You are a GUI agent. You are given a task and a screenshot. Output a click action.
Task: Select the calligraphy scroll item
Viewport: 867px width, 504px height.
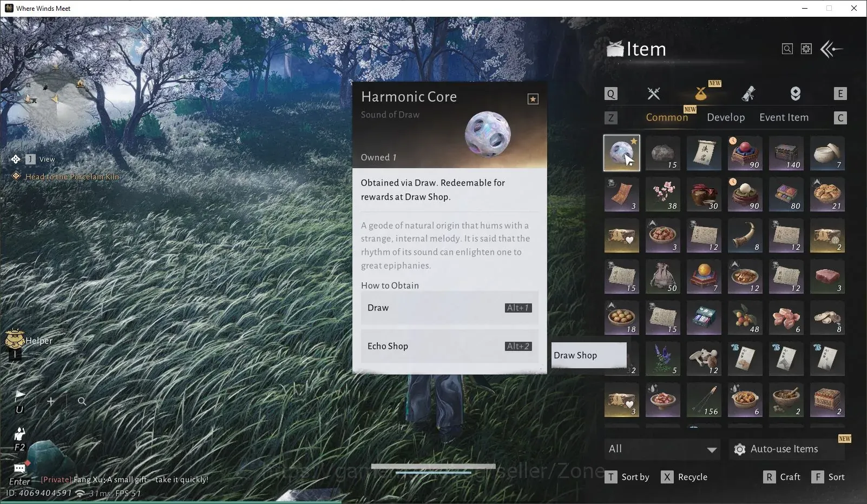704,153
